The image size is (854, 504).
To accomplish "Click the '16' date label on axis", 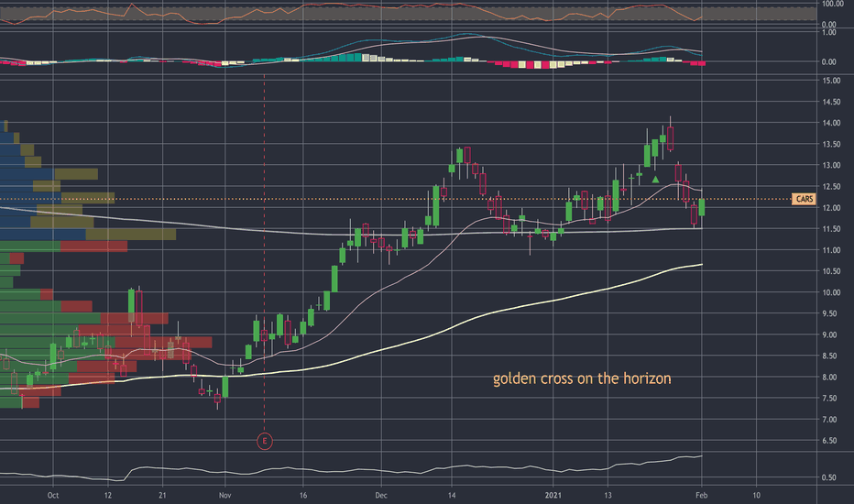I will [x=302, y=495].
